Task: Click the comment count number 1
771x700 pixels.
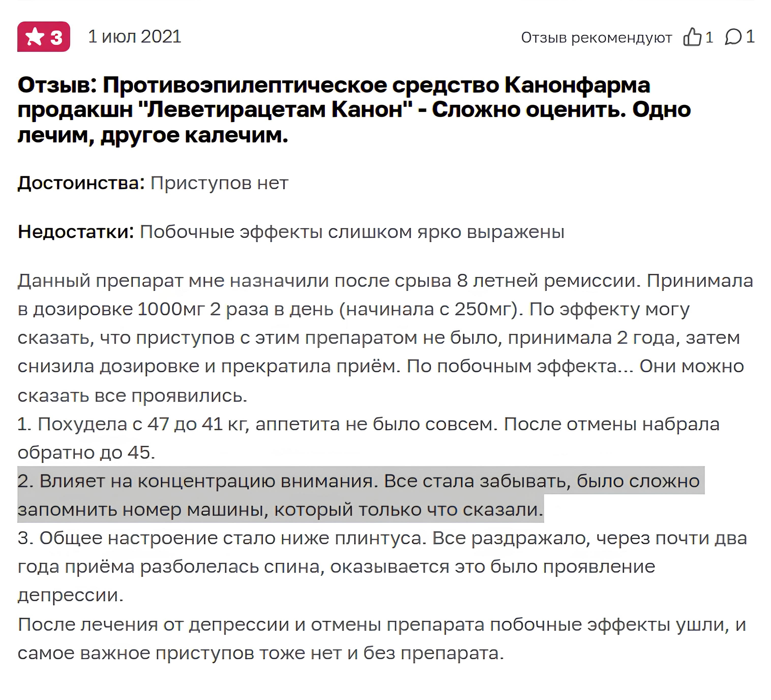Action: [750, 37]
